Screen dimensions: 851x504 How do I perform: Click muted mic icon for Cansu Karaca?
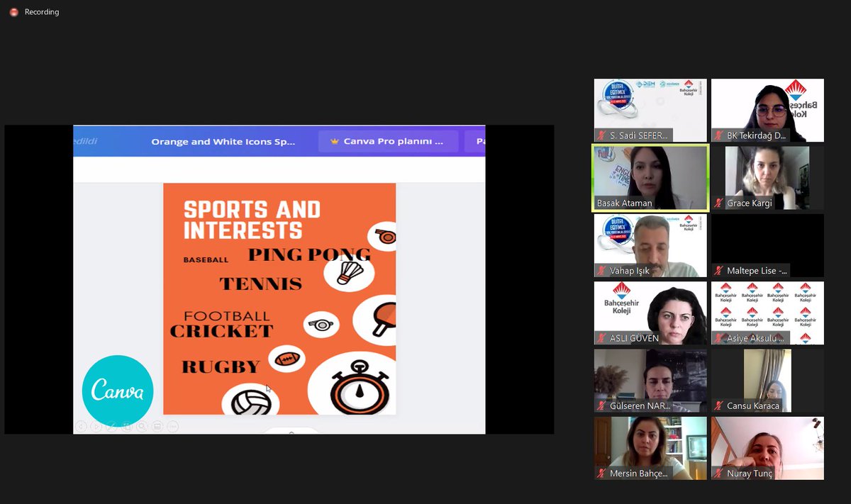718,406
